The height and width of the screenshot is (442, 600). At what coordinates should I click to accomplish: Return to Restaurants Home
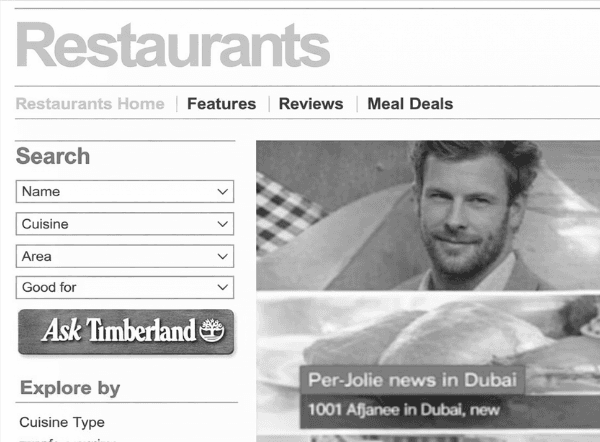(90, 104)
